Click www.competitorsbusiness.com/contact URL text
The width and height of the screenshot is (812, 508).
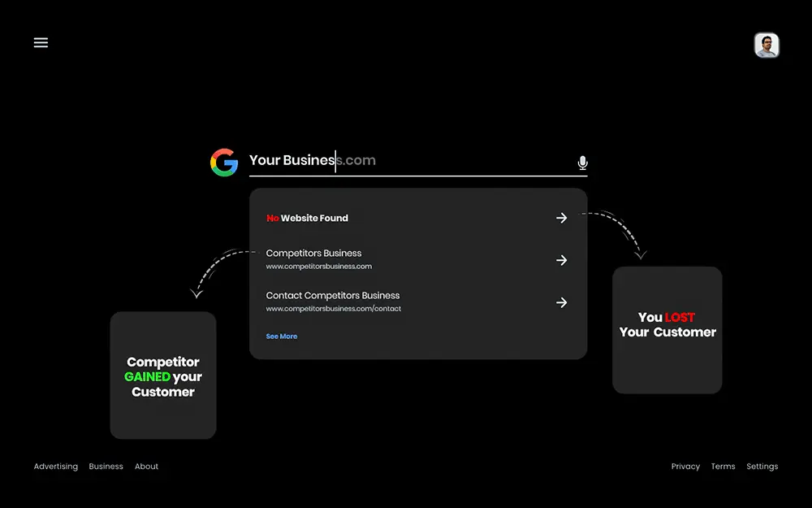tap(334, 308)
